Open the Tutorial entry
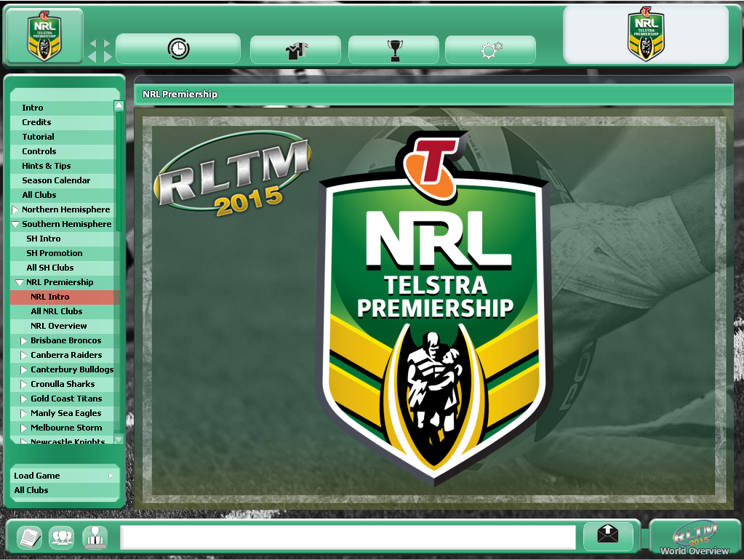The width and height of the screenshot is (744, 560). click(x=62, y=137)
